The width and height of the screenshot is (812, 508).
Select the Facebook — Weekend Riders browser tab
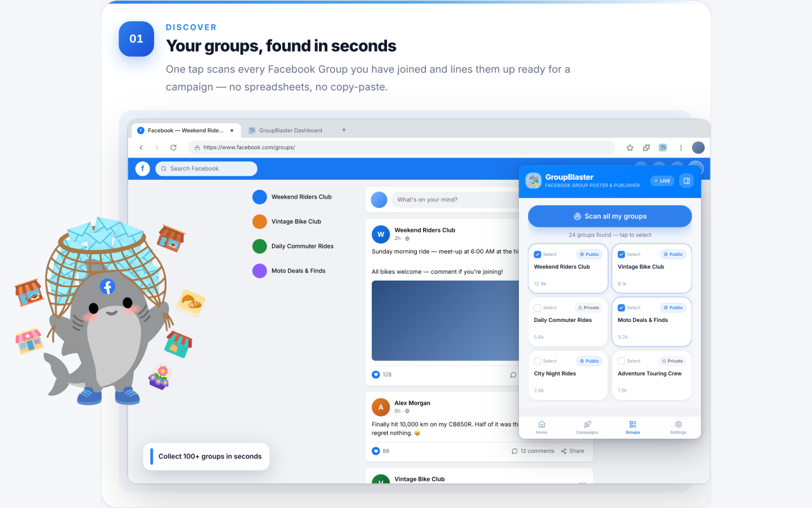[x=186, y=130]
